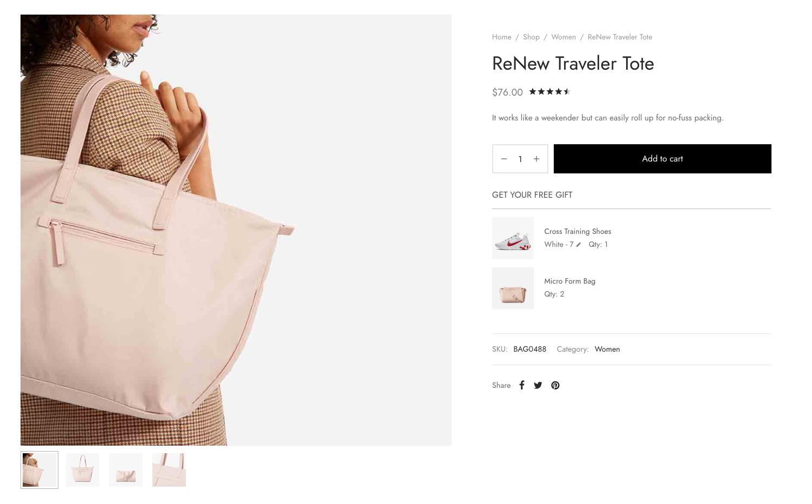
Task: Increase quantity with plus icon
Action: point(536,159)
